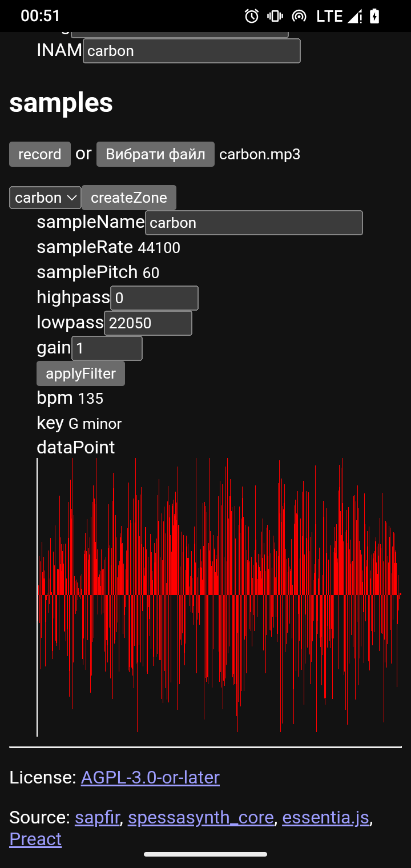This screenshot has width=411, height=868.
Task: Open the spessasynth_core link
Action: [x=201, y=817]
